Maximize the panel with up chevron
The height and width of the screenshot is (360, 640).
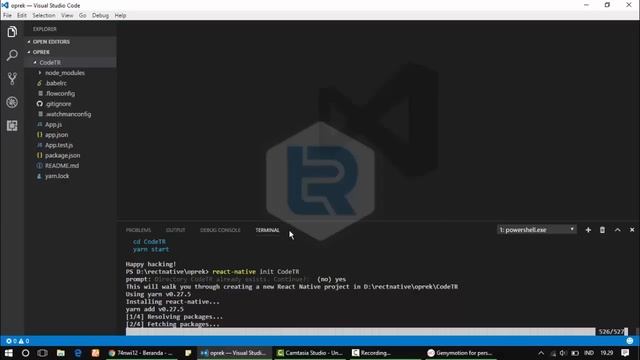click(618, 230)
